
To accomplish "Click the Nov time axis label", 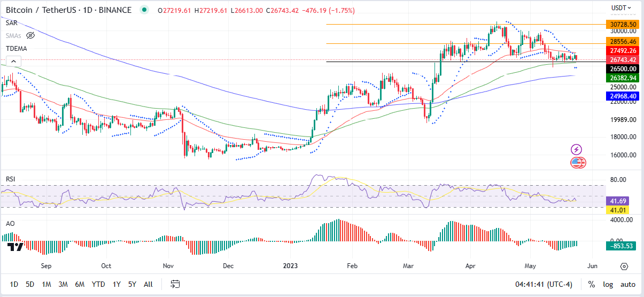I will tap(169, 265).
